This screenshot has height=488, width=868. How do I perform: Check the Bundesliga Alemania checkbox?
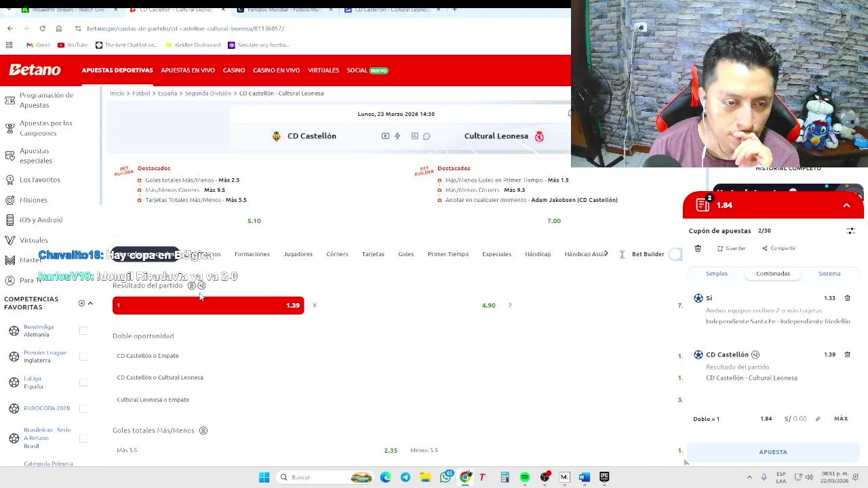click(x=83, y=331)
